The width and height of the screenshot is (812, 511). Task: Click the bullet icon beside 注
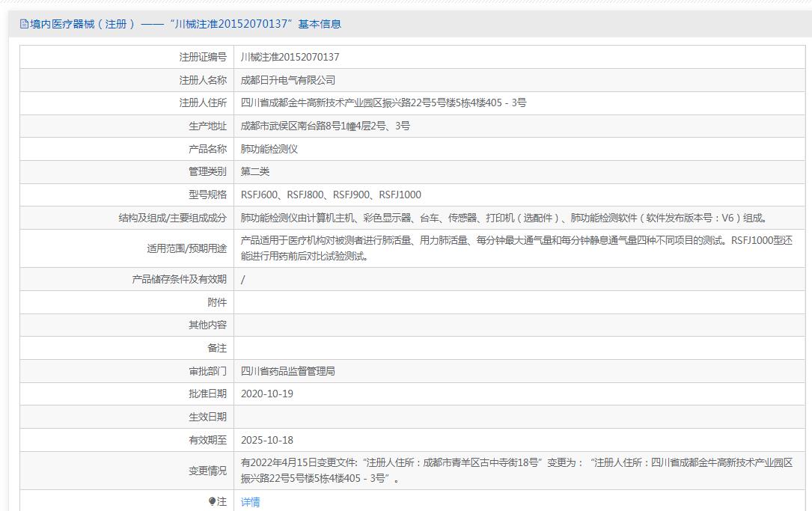[x=212, y=502]
